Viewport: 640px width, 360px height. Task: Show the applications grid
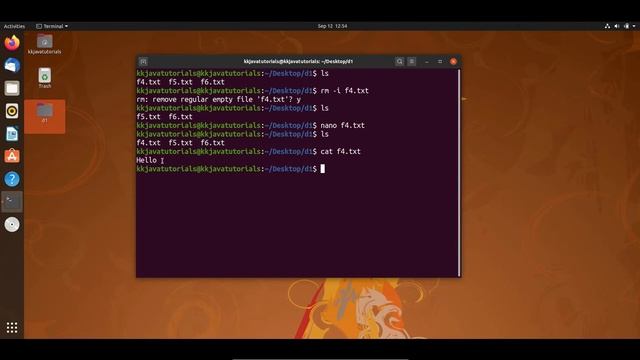(12, 327)
